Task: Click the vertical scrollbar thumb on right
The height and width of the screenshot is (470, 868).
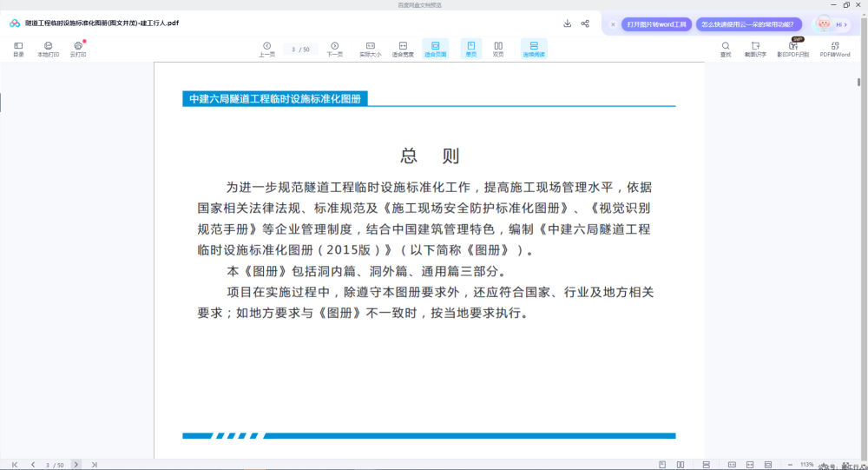Action: click(x=858, y=82)
